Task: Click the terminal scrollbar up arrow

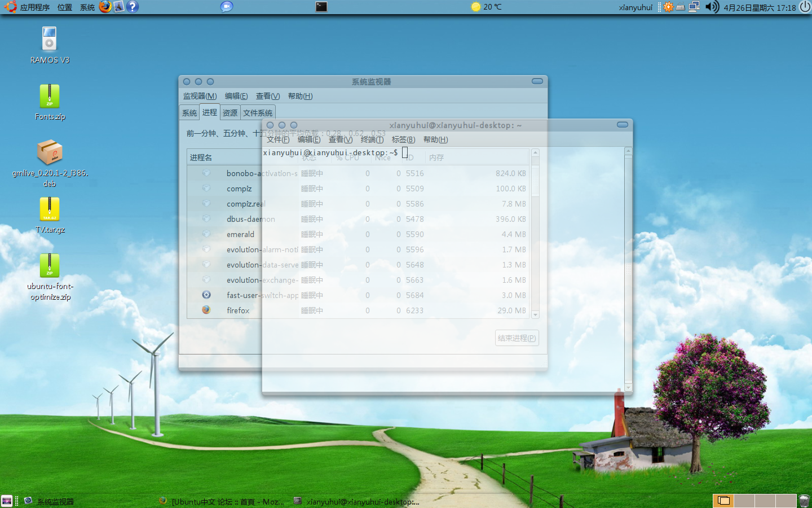Action: 628,151
